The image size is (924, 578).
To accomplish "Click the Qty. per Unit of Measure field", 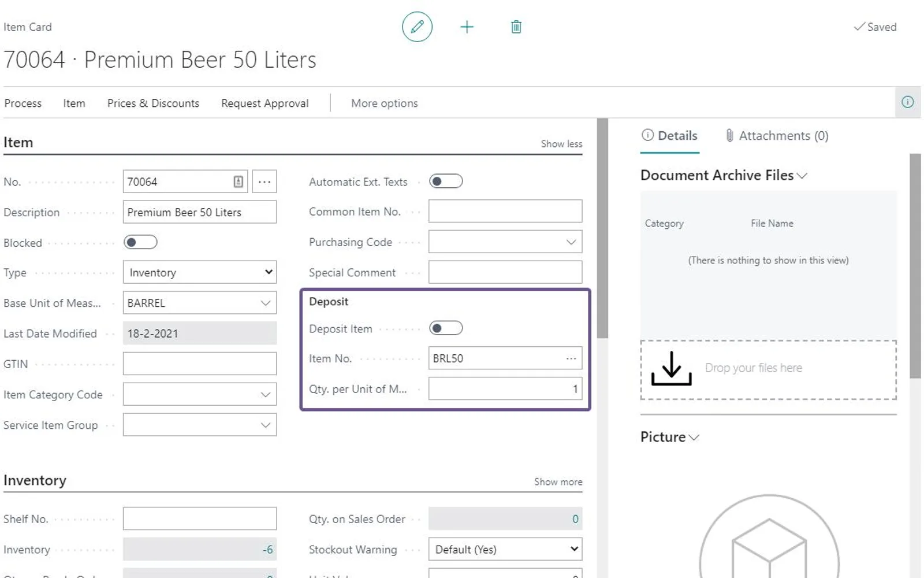I will point(505,389).
